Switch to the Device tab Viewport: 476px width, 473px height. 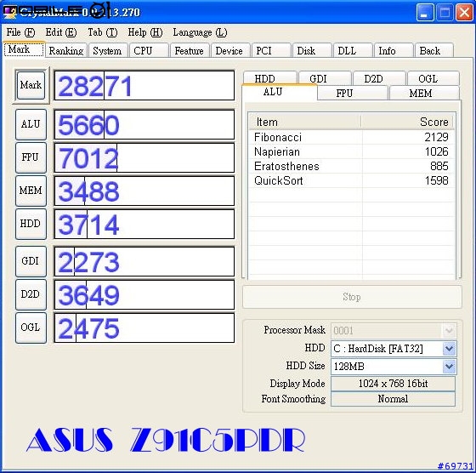[230, 50]
